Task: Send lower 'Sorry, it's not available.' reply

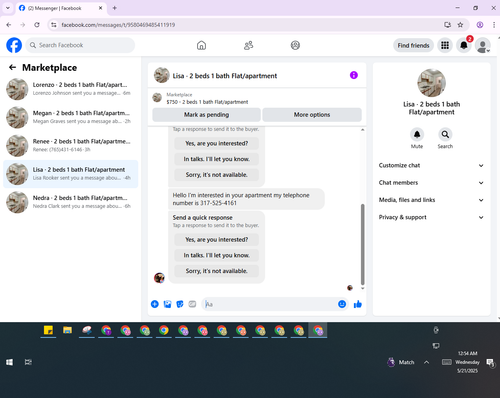Action: [x=217, y=271]
